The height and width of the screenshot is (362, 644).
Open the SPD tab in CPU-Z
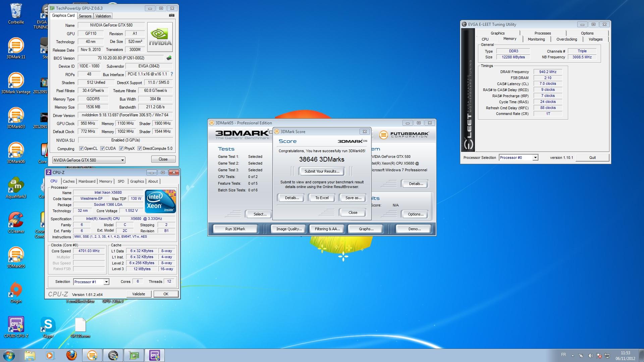[x=121, y=181]
